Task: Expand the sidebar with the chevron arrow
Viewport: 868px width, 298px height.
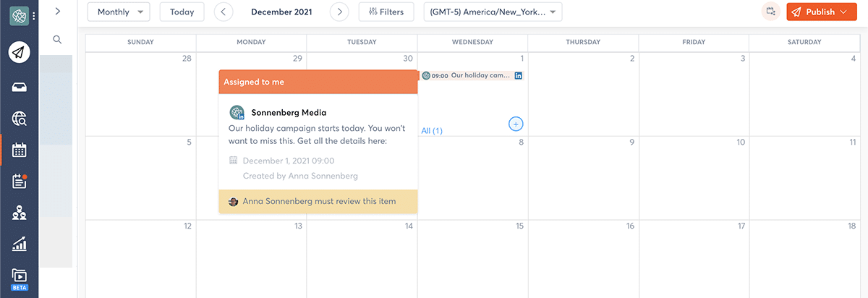Action: pos(57,11)
